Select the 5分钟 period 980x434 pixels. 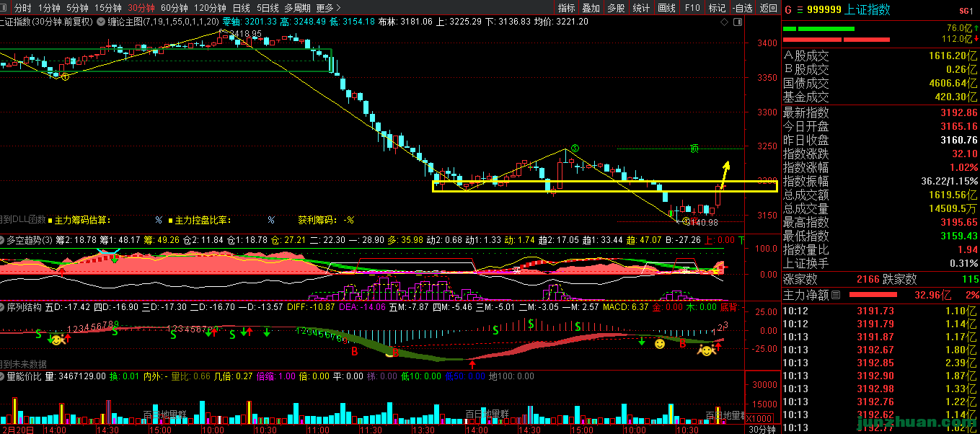click(77, 8)
